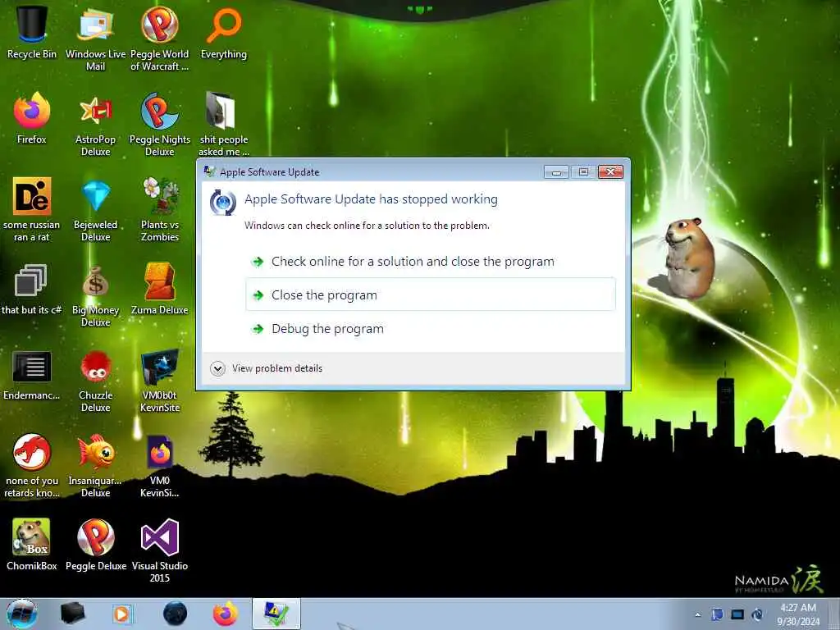Image resolution: width=840 pixels, height=630 pixels.
Task: Click 'Apple Software Update has stopped working' heading
Action: point(371,199)
